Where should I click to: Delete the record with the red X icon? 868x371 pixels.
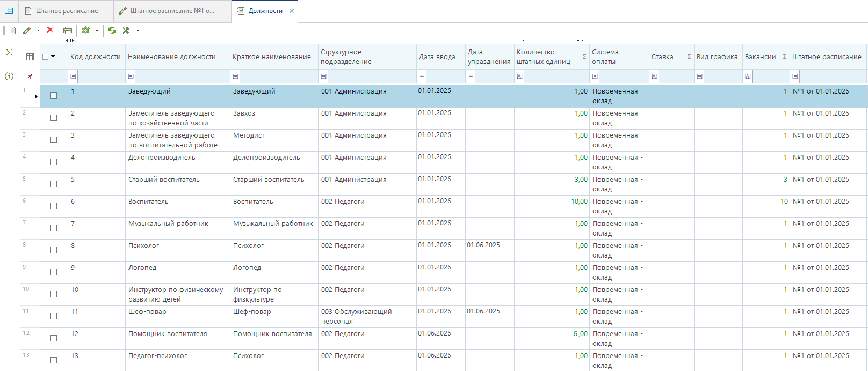(50, 30)
